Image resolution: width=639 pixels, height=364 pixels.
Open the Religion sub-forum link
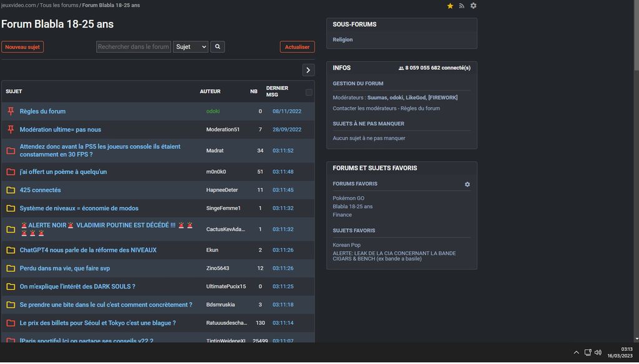343,40
